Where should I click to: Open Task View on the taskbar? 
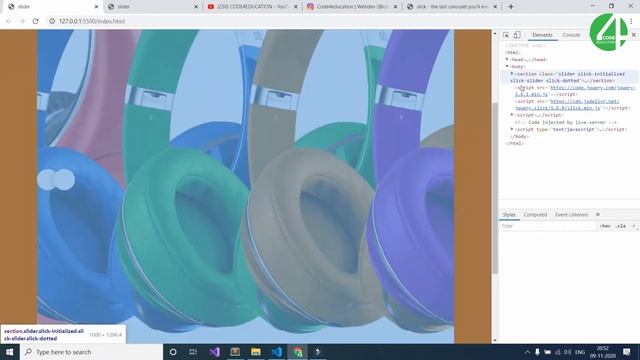click(193, 352)
